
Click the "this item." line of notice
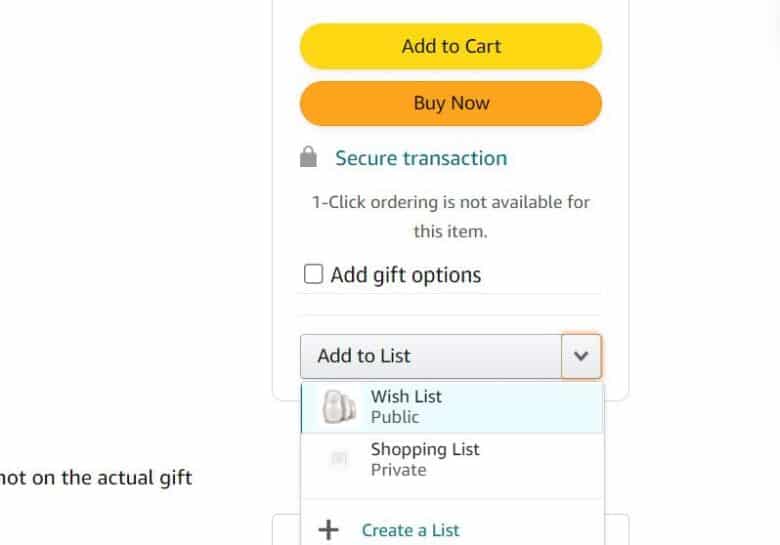451,231
